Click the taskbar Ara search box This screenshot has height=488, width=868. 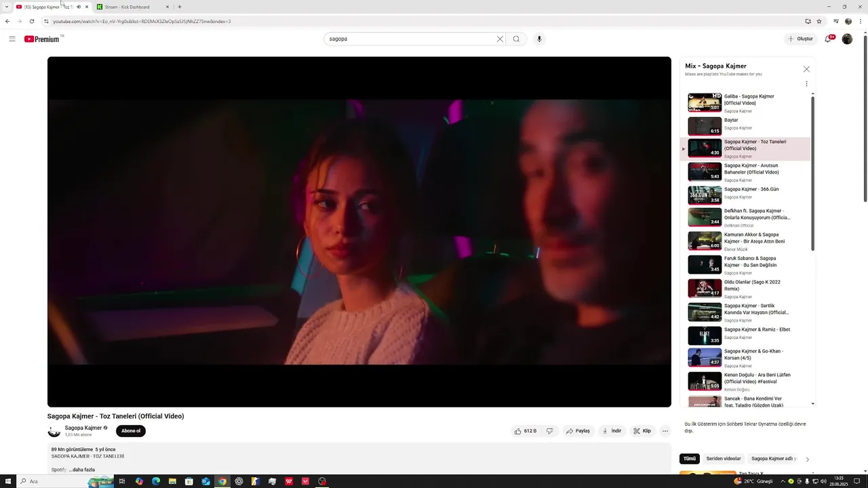tap(64, 481)
